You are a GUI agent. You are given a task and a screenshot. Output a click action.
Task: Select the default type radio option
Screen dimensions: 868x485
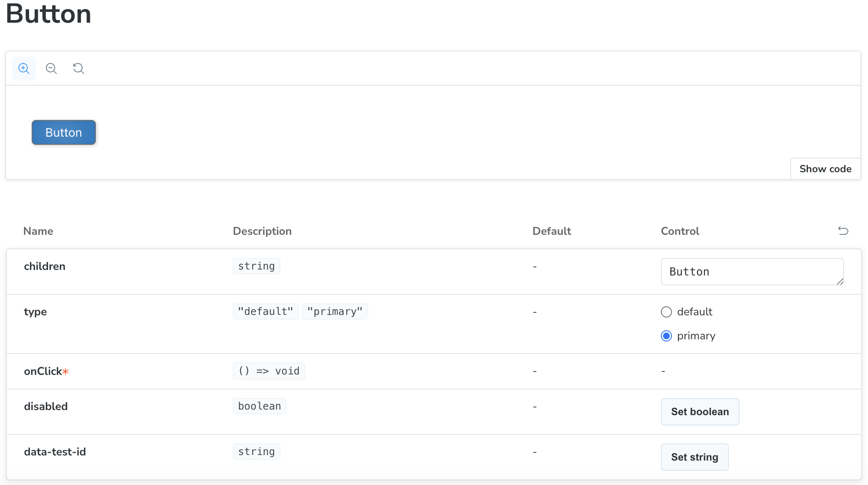[x=666, y=312]
